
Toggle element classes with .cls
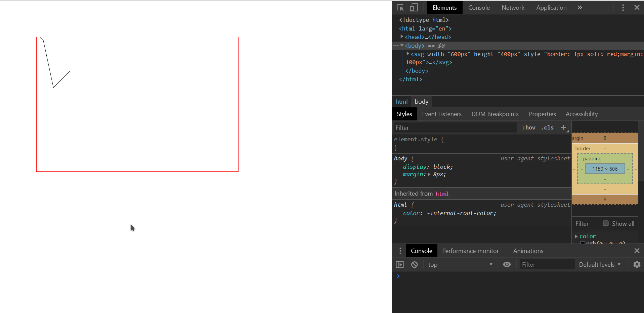(547, 127)
